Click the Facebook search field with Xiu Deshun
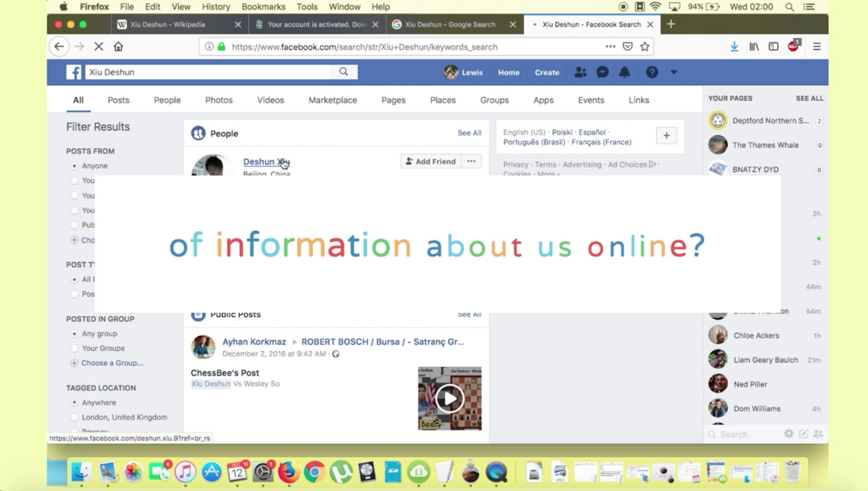The width and height of the screenshot is (868, 491). pos(209,72)
